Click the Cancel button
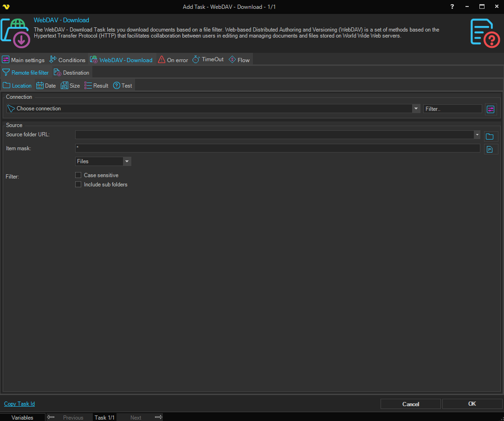The image size is (504, 421). [410, 404]
